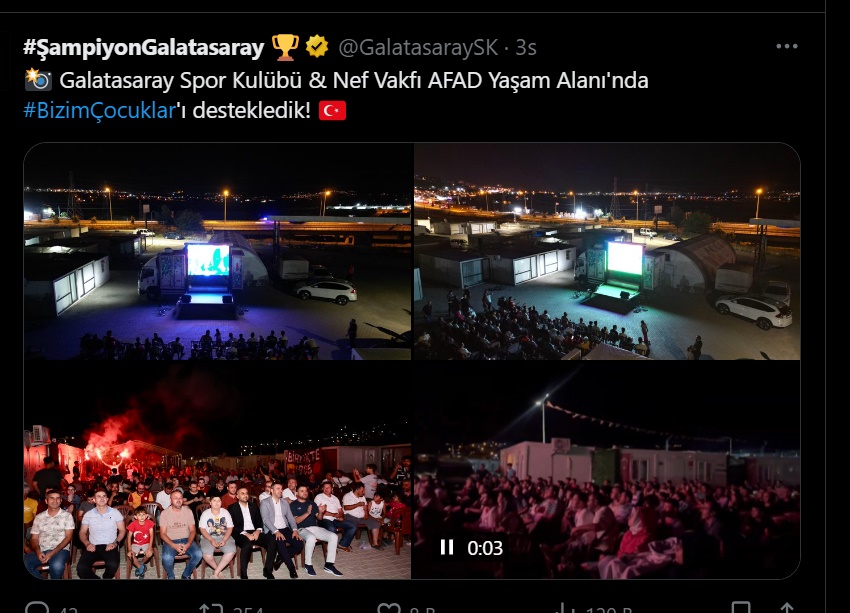
Task: Pause the video in the bottom-right tile
Action: [x=447, y=547]
